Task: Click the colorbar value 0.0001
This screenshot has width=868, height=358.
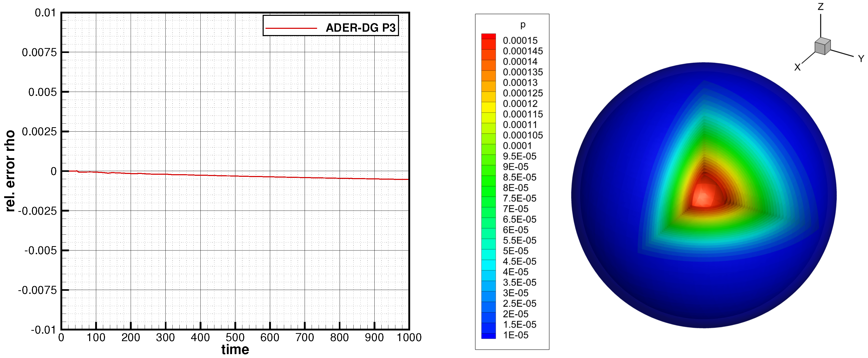Action: tap(517, 146)
